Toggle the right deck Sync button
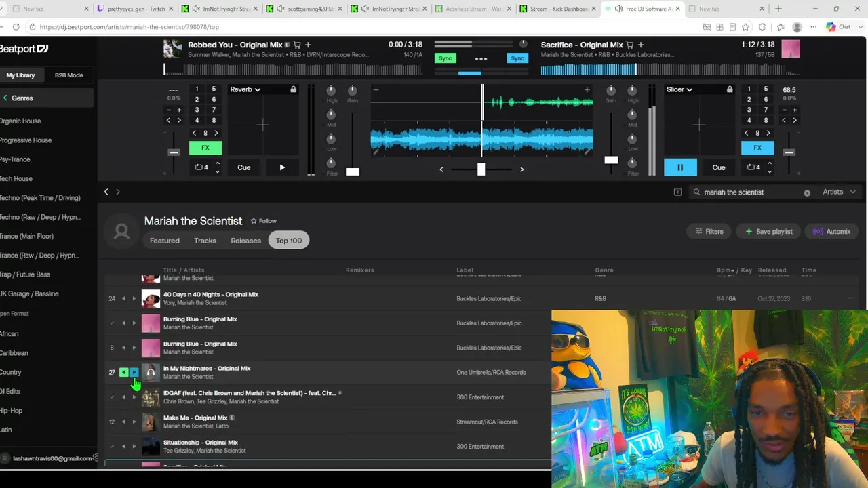 [517, 58]
